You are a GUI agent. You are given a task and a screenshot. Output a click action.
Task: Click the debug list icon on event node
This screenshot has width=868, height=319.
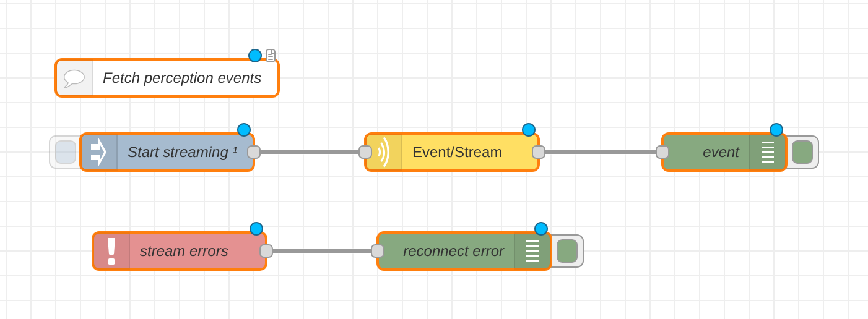[768, 152]
